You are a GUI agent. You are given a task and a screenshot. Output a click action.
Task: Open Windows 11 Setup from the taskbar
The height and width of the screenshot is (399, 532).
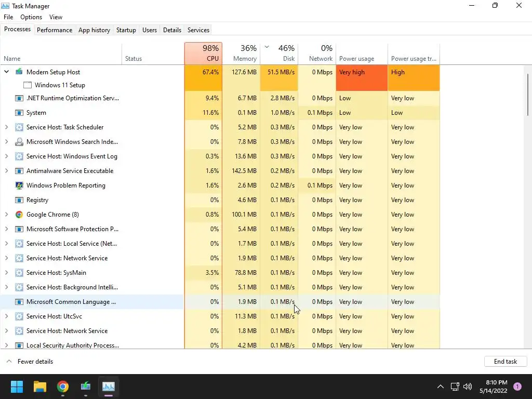click(x=86, y=387)
